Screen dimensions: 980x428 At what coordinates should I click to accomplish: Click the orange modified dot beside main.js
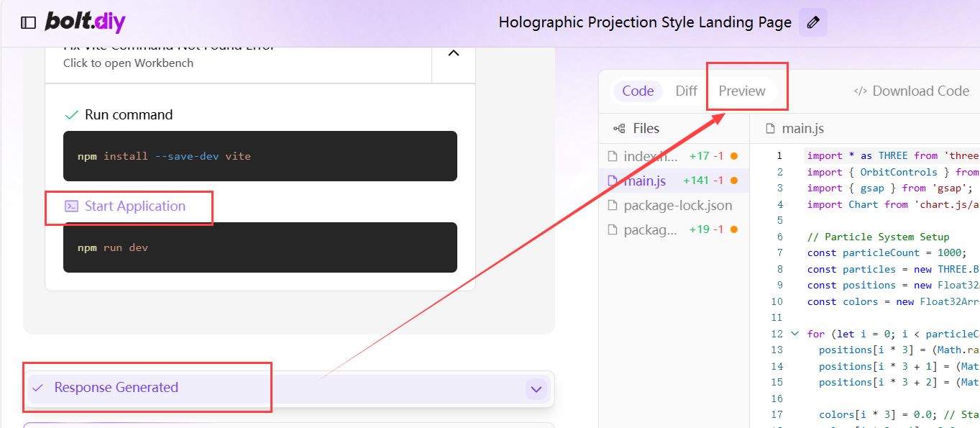(x=734, y=181)
